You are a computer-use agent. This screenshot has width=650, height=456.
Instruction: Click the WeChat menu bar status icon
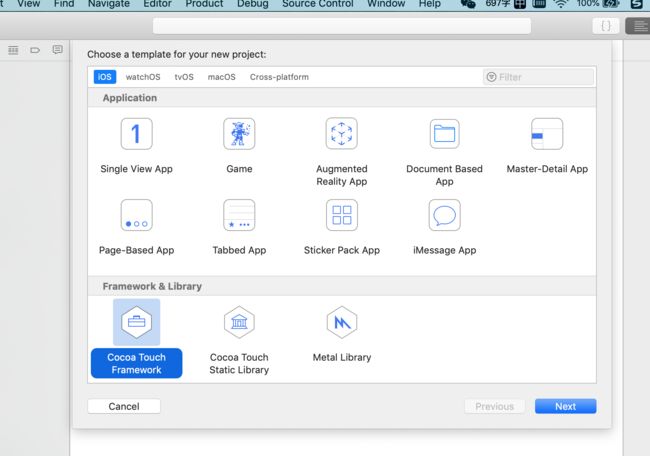[468, 4]
